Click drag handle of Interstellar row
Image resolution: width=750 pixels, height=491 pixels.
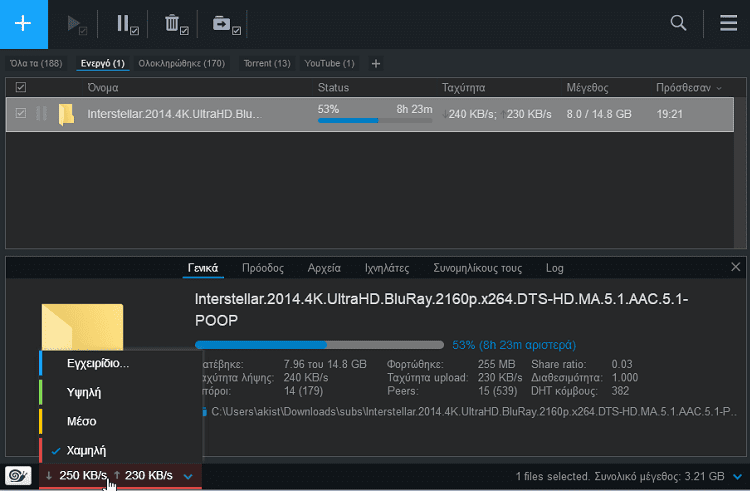[41, 114]
